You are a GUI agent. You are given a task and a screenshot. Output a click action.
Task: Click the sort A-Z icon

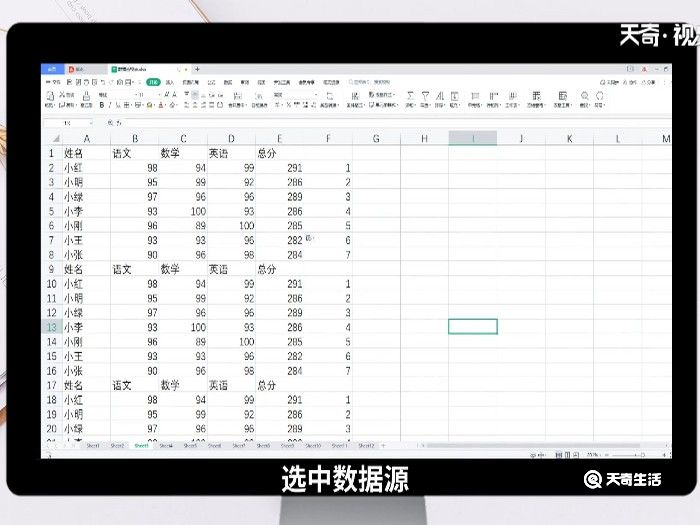tap(440, 96)
